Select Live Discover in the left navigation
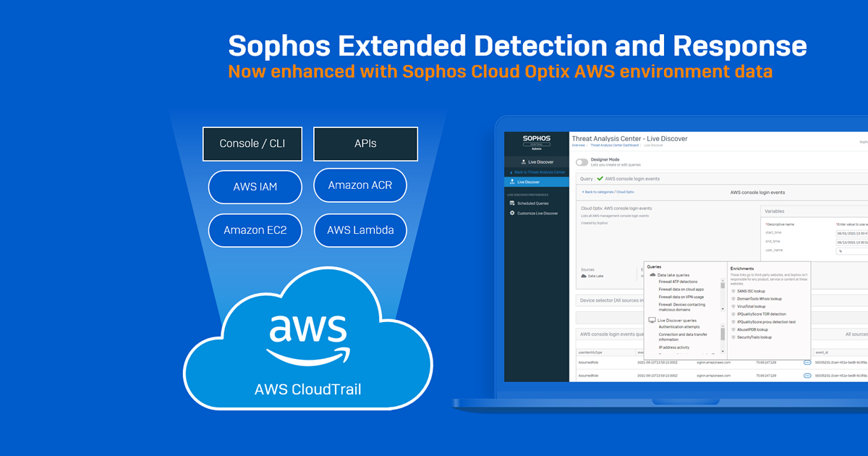The width and height of the screenshot is (868, 456). pos(528,182)
